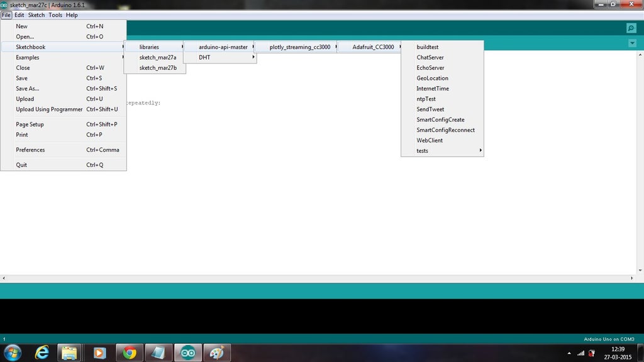
Task: Open the notepad-like taskbar app icon
Action: click(158, 353)
